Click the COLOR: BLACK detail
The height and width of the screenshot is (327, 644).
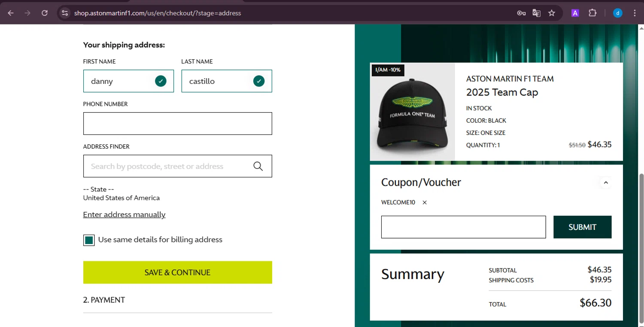point(486,120)
